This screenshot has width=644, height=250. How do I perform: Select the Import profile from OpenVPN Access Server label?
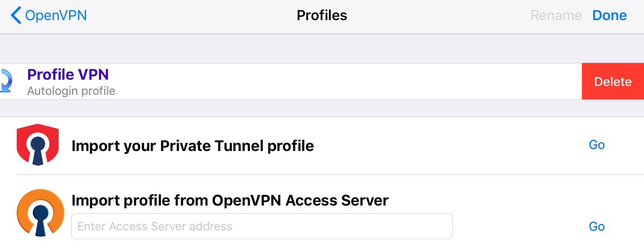[230, 201]
